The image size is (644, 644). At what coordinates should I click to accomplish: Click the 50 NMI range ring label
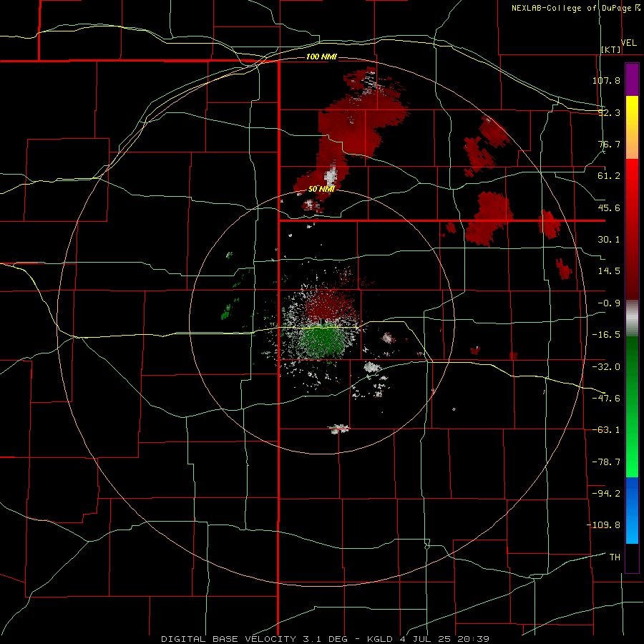(321, 189)
